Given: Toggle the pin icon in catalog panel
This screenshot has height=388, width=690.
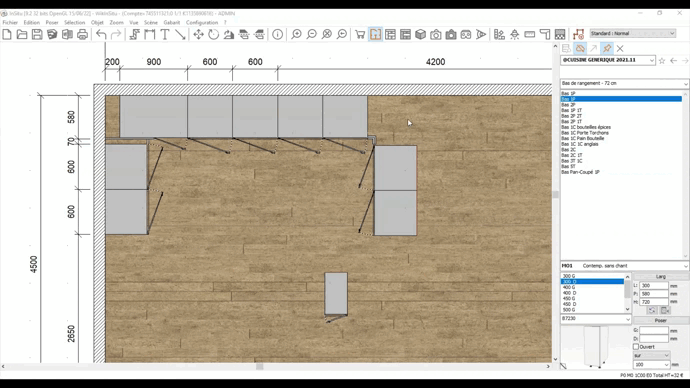Looking at the screenshot, I should coord(607,48).
